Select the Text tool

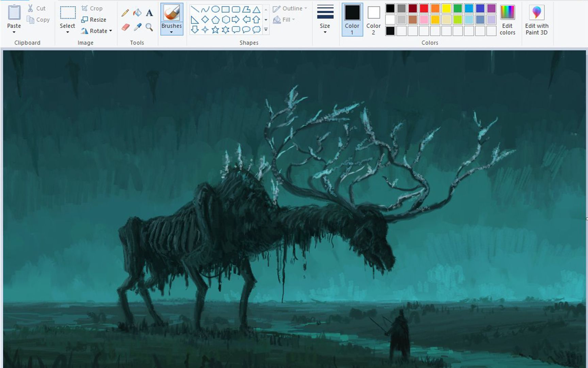[x=149, y=13]
